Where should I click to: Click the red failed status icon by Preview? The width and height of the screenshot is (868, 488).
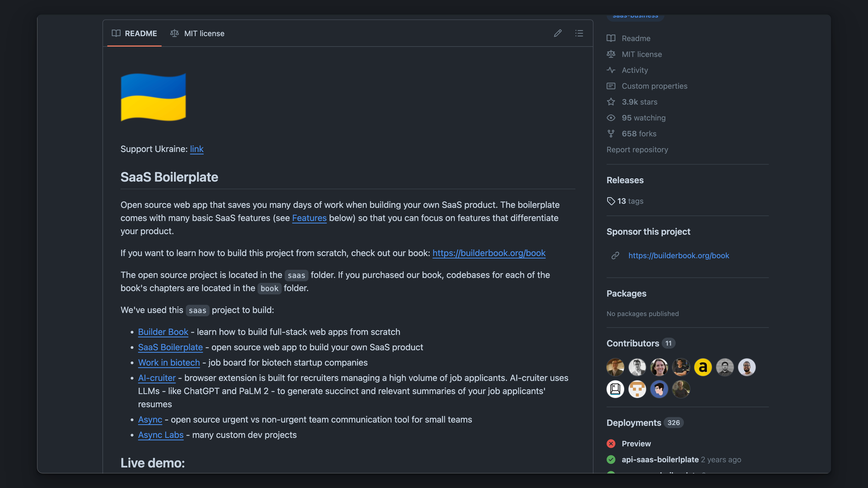611,444
